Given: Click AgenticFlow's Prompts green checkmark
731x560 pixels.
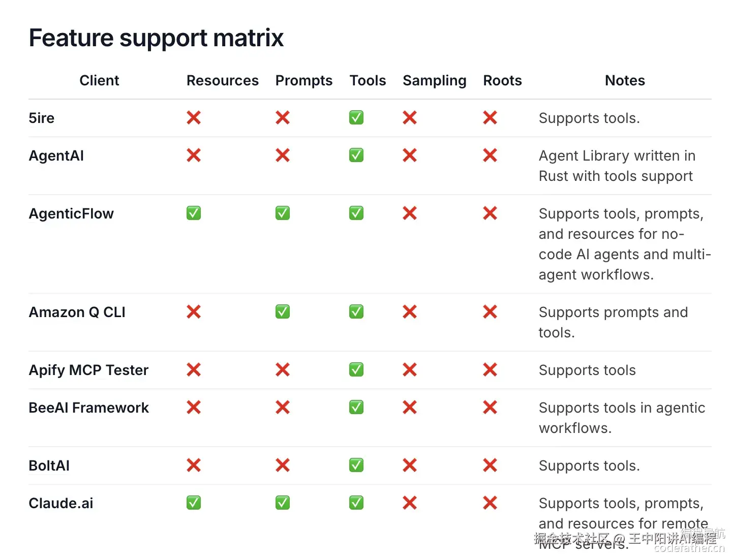Looking at the screenshot, I should (283, 213).
